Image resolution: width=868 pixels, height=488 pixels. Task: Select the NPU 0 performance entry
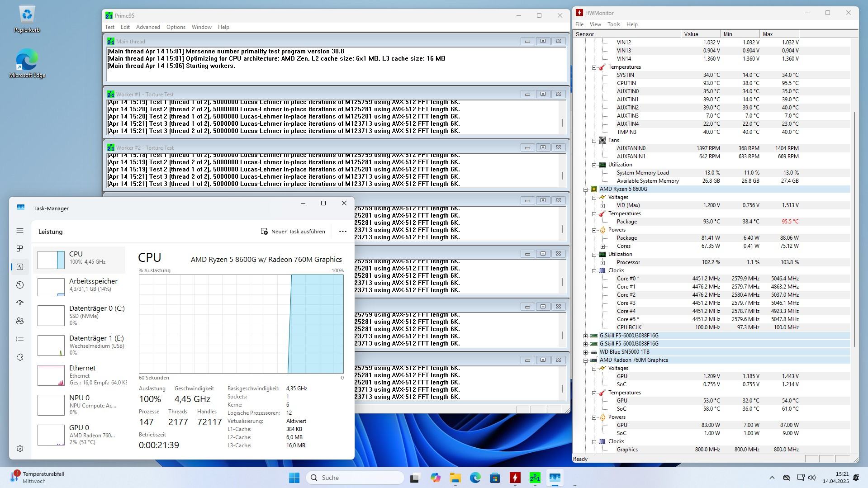(x=80, y=405)
